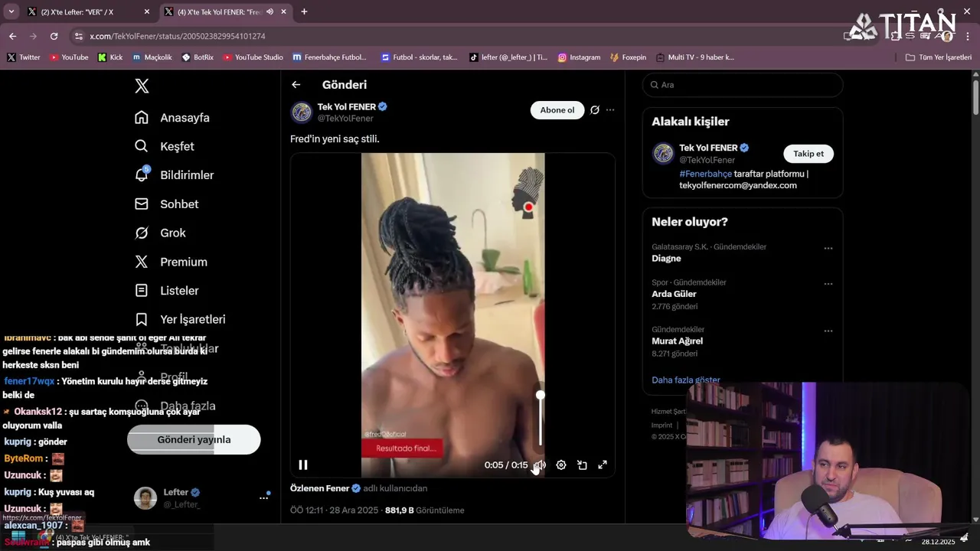Click browser back button

click(12, 36)
